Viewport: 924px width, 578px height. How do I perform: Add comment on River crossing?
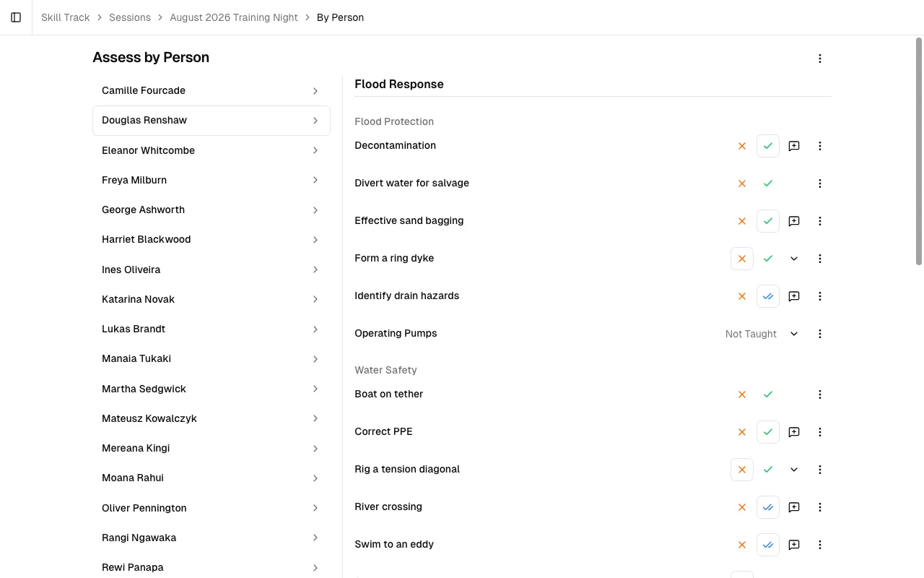tap(794, 507)
